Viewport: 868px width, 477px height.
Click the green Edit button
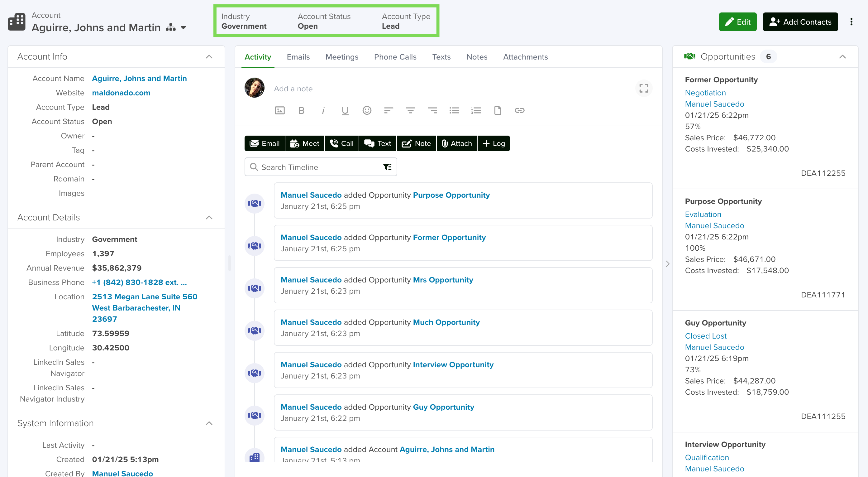(737, 22)
